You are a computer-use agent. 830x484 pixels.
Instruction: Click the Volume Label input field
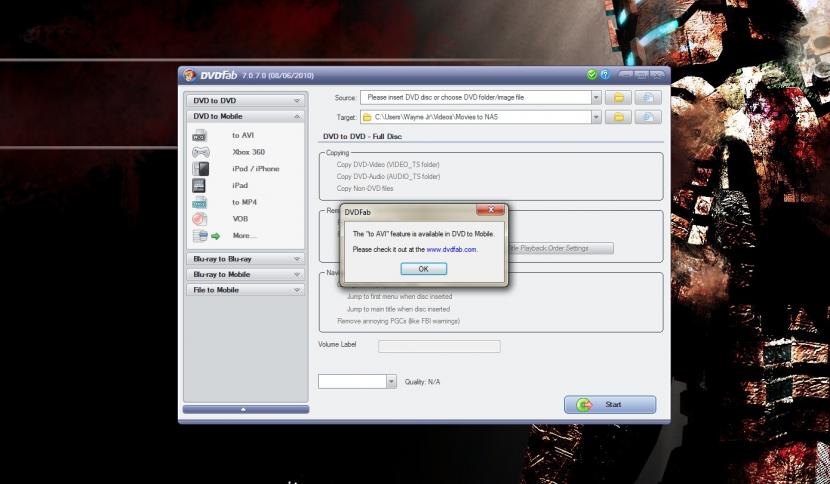(x=439, y=347)
